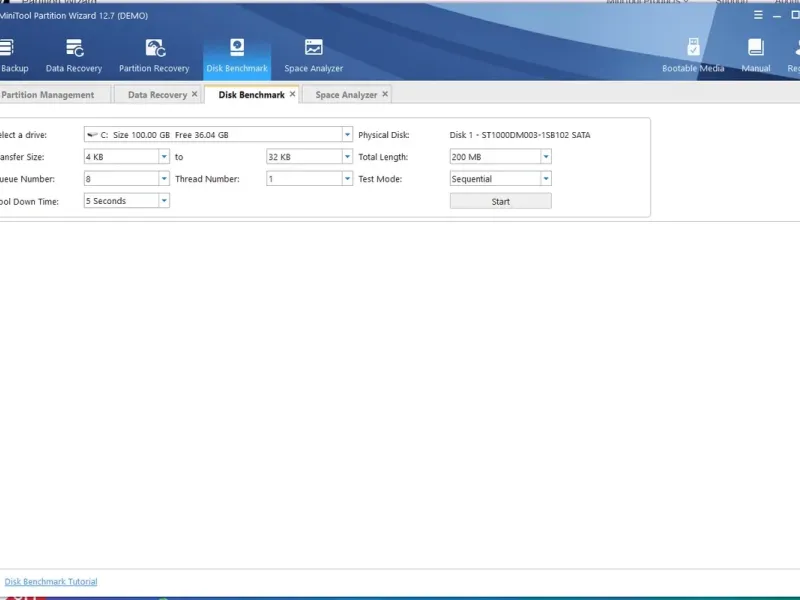Expand the drive selection dropdown arrow
This screenshot has height=600, width=800.
pyautogui.click(x=347, y=135)
